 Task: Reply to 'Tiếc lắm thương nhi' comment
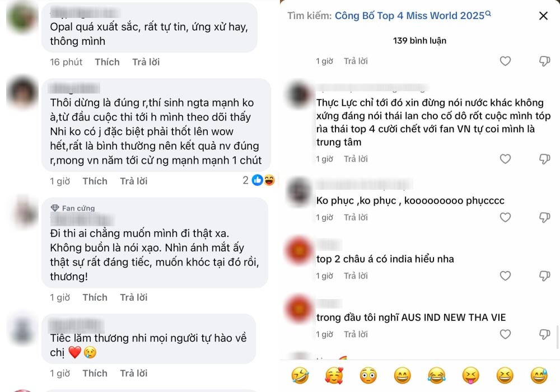click(x=134, y=373)
